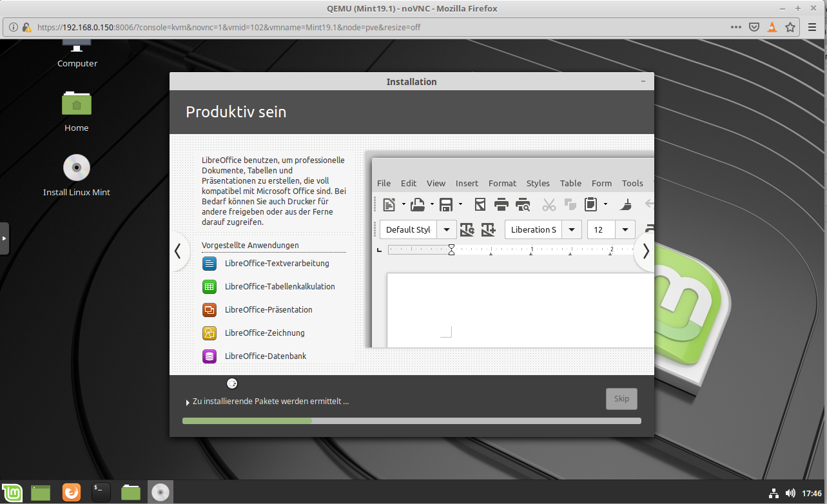Viewport: 827px width, 504px height.
Task: Open the Liberation S font name dropdown arrow
Action: tap(572, 229)
